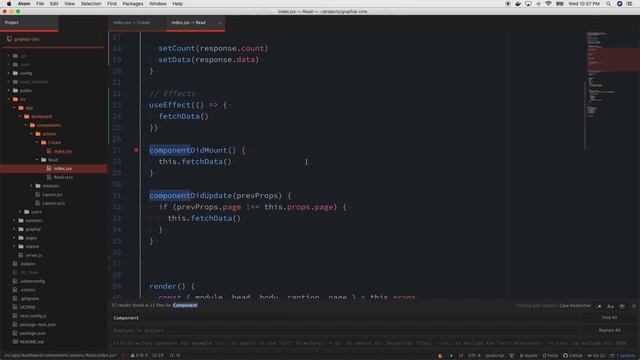Screen dimensions: 640x360
Task: Click Fetch in the status bar
Action: tap(550, 356)
